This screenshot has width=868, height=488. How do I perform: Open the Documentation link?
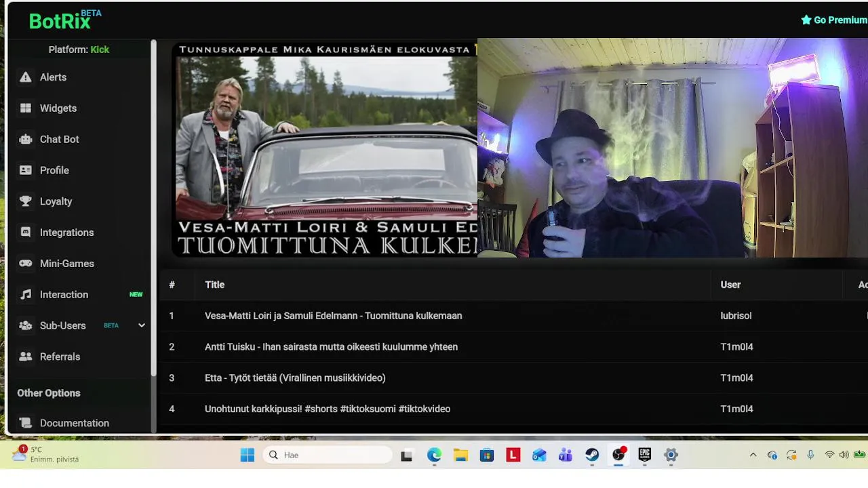click(x=75, y=423)
